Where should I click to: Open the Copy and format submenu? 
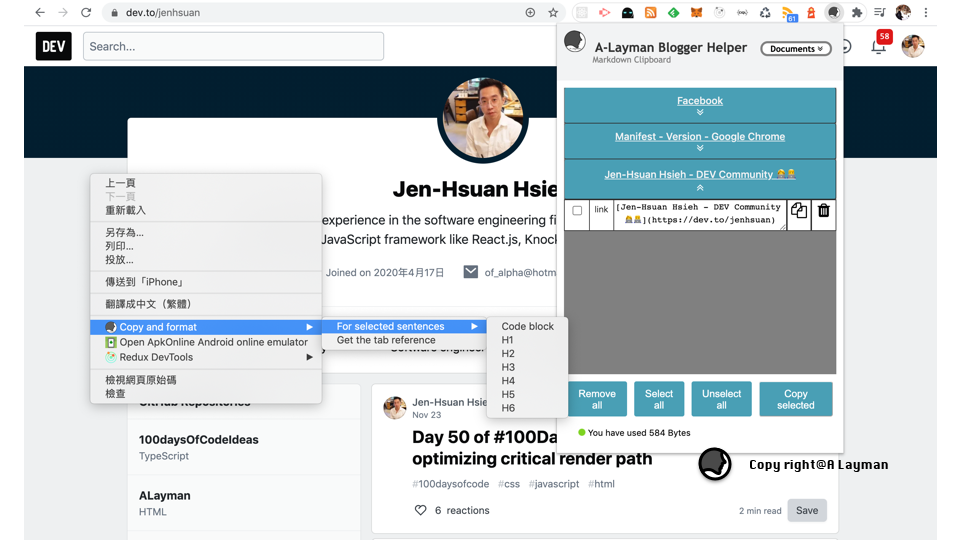[206, 327]
